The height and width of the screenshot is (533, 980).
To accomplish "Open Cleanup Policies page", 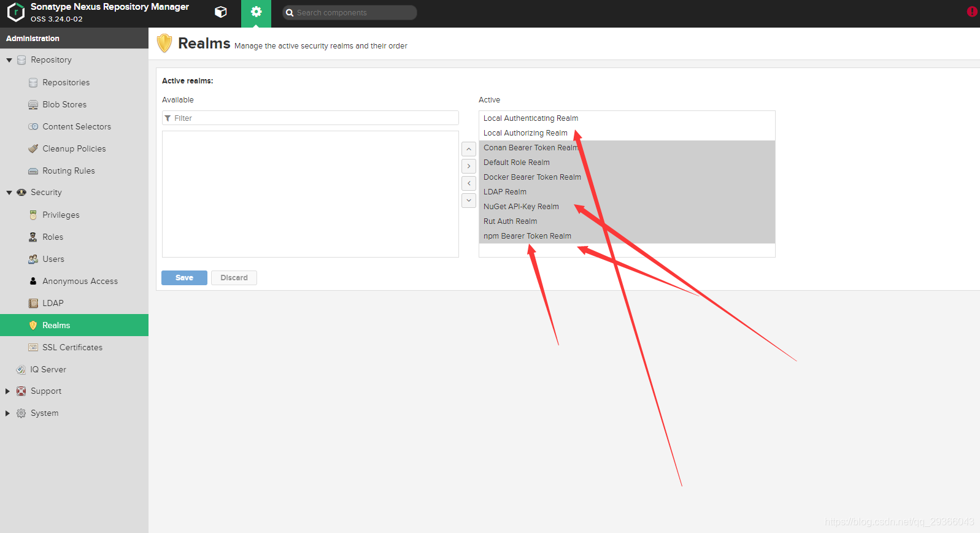I will point(74,149).
